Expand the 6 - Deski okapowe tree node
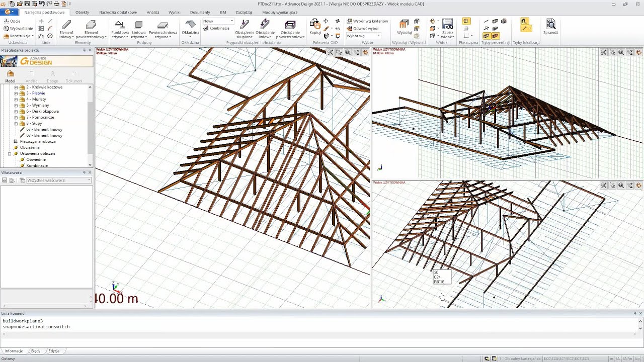Viewport: 644px width, 362px height. pos(16,112)
